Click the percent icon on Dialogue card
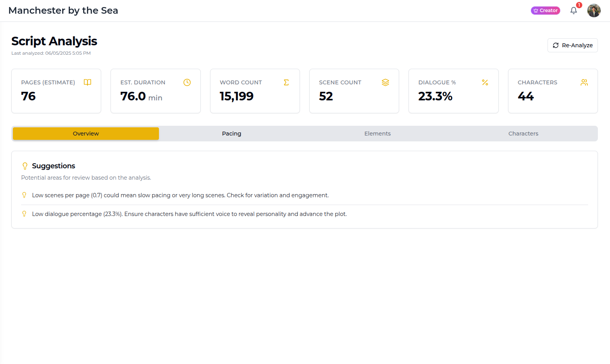 (485, 82)
